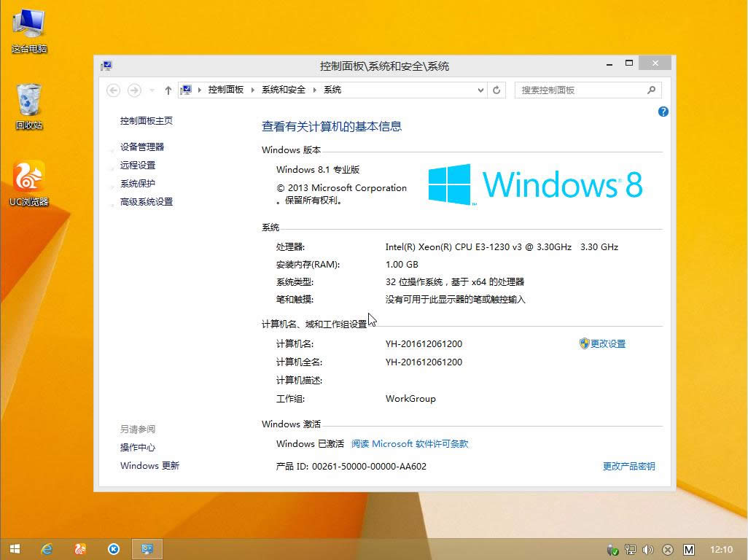The width and height of the screenshot is (748, 560).
Task: Click the back navigation arrow
Action: [x=113, y=89]
